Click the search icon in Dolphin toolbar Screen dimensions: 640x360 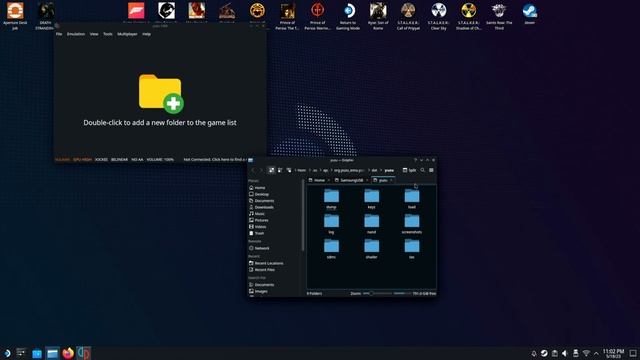coord(423,170)
